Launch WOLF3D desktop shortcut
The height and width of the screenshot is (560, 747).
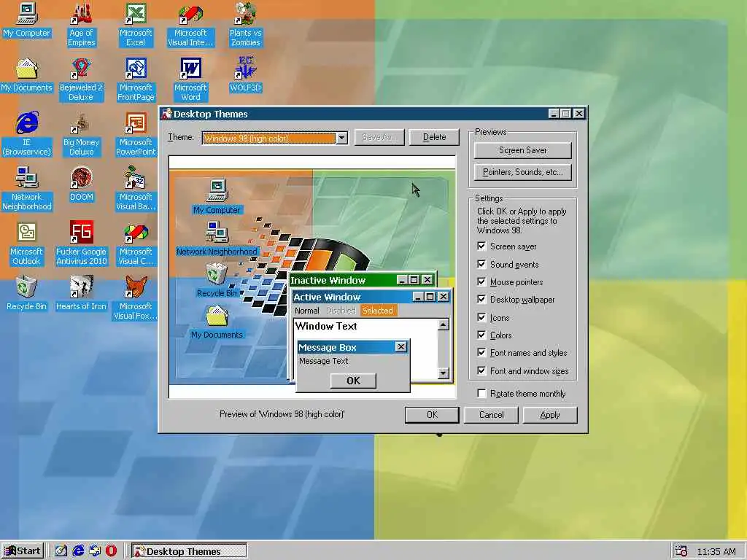[245, 74]
